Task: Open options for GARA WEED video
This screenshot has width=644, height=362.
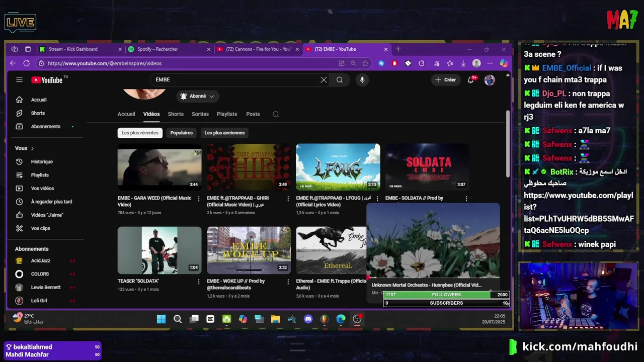Action: pyautogui.click(x=199, y=199)
